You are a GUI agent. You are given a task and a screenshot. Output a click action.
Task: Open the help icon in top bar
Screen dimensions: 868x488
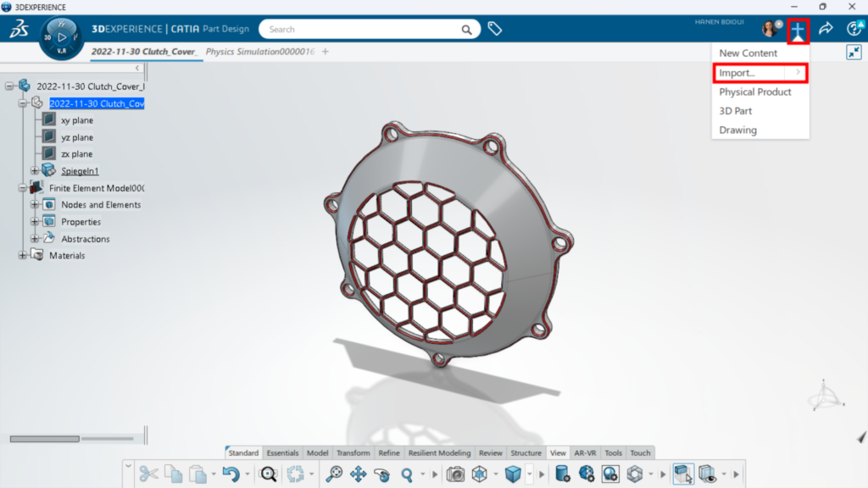pyautogui.click(x=855, y=29)
